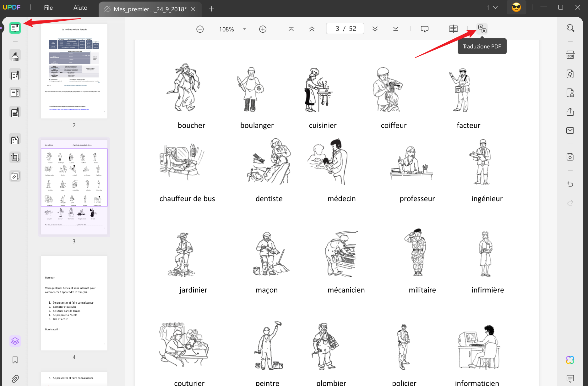Open the user profile avatar

coord(516,8)
